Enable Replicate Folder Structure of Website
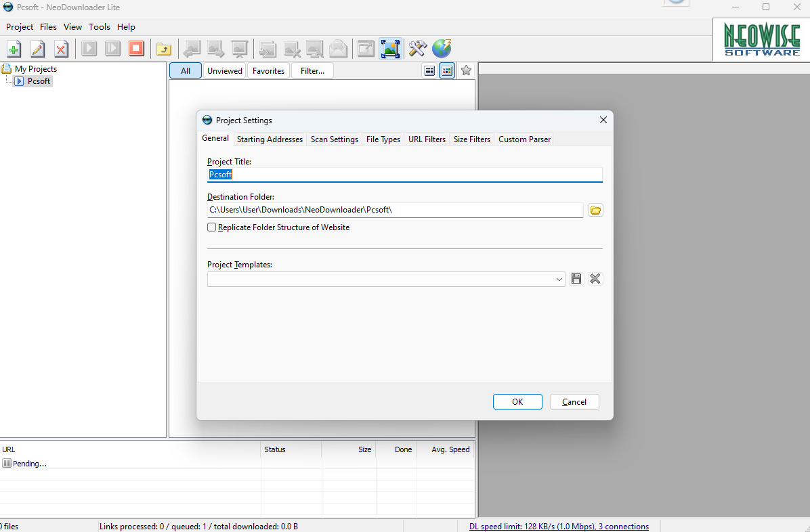Viewport: 810px width, 532px height. pos(211,227)
